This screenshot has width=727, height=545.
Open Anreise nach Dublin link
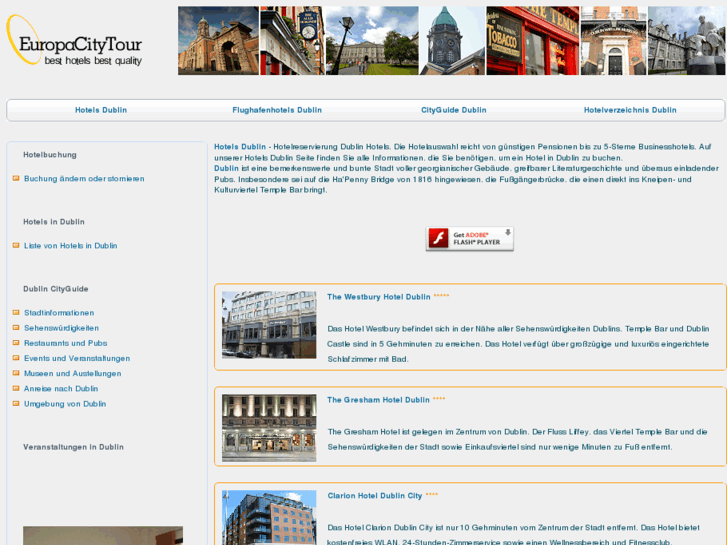[61, 388]
